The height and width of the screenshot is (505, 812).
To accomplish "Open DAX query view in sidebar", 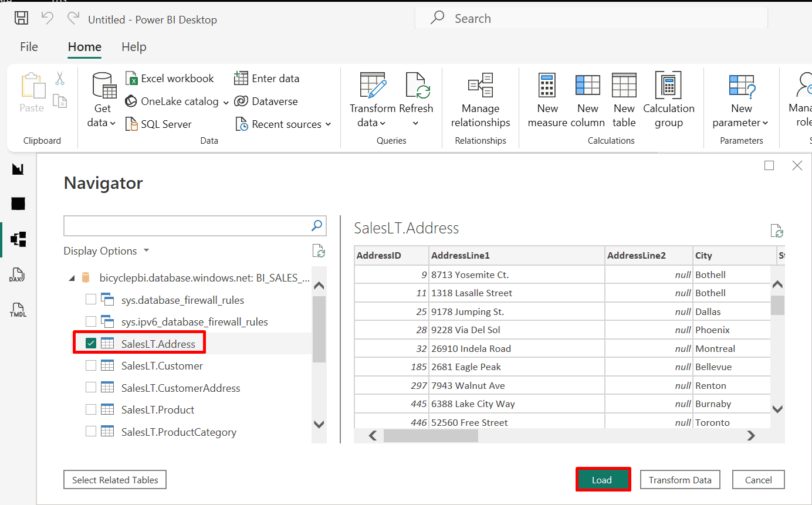I will 18,275.
